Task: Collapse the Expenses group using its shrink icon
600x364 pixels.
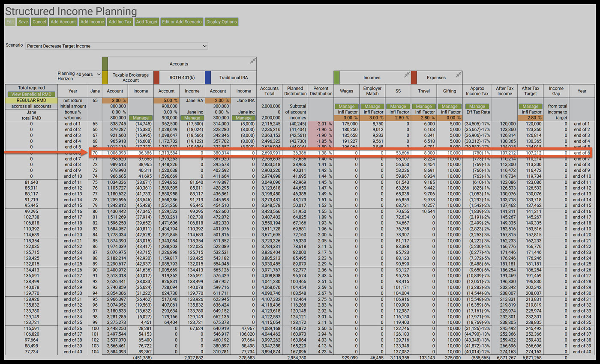Action: 459,75
